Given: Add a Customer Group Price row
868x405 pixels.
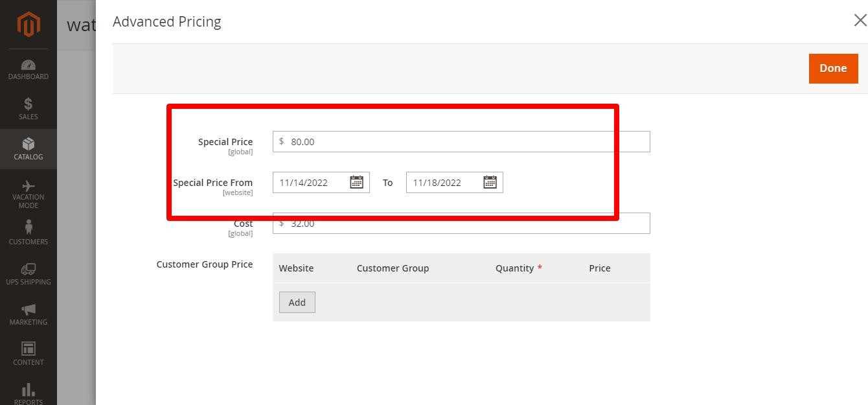Looking at the screenshot, I should [297, 303].
